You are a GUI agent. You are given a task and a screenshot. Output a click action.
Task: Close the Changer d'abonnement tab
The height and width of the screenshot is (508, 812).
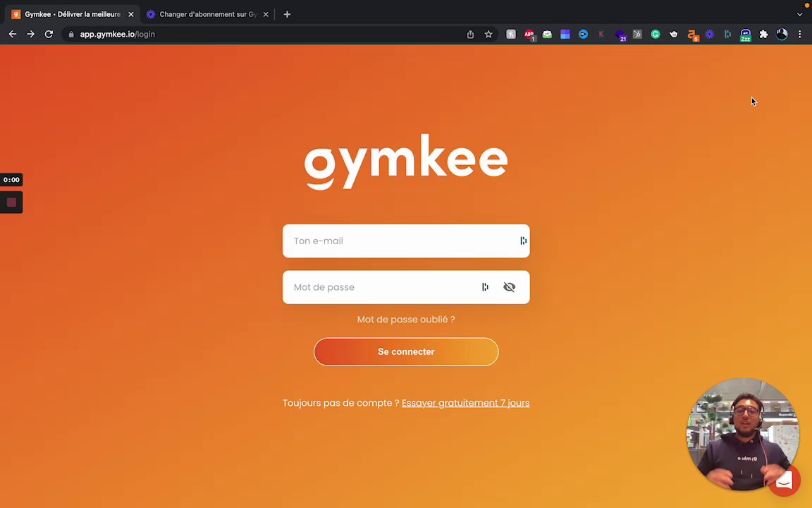(266, 15)
